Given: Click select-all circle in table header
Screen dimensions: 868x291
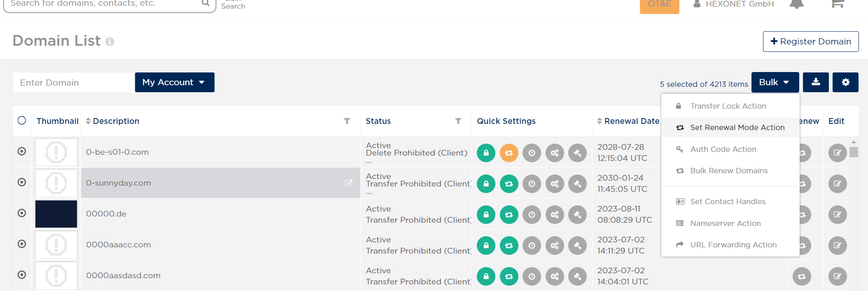Looking at the screenshot, I should click(22, 120).
